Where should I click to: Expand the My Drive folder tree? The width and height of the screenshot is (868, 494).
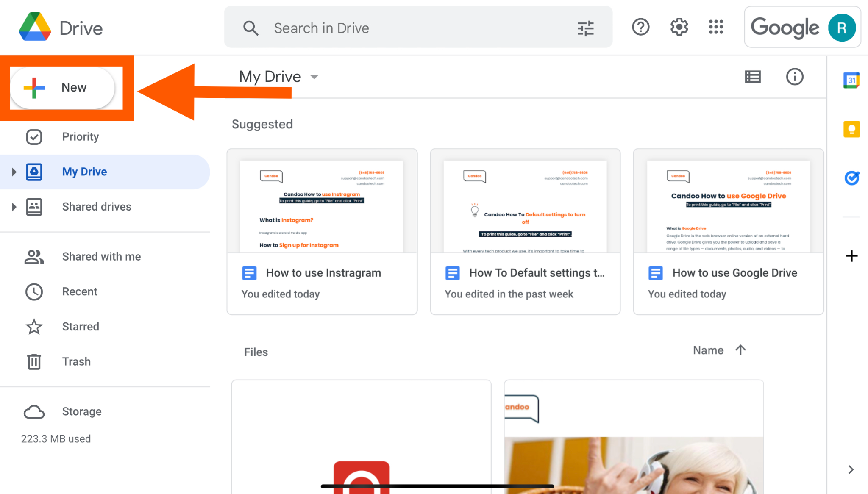[x=14, y=172]
